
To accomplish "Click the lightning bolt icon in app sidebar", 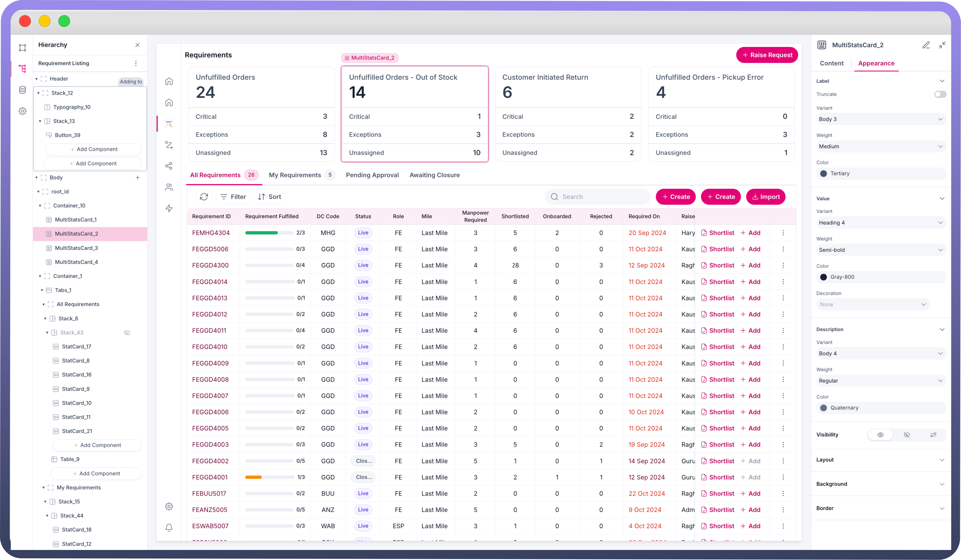I will coord(169,208).
